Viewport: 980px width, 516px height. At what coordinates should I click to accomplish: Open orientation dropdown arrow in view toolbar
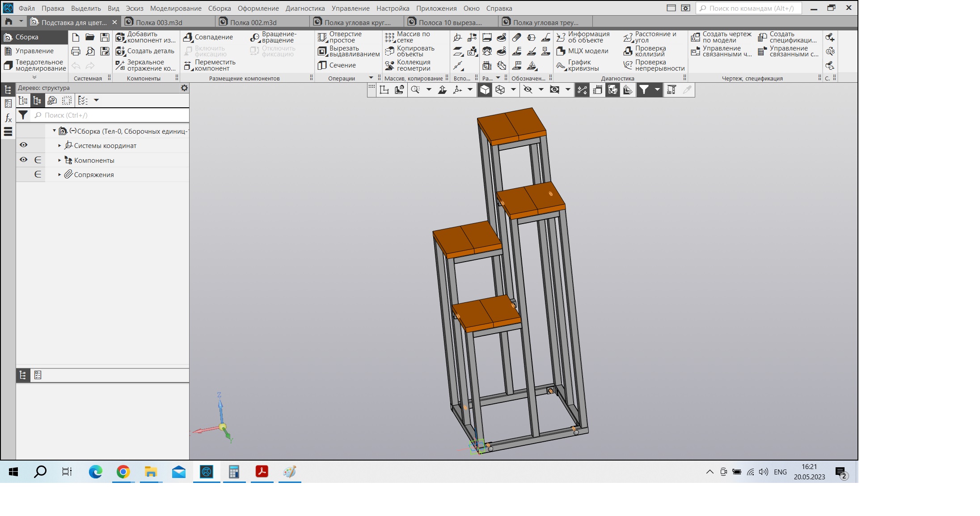470,90
